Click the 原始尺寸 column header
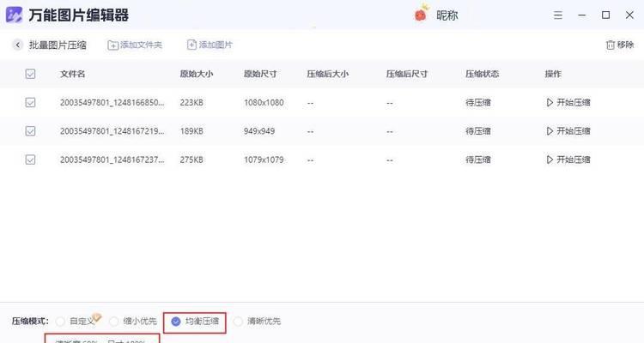 click(x=260, y=74)
